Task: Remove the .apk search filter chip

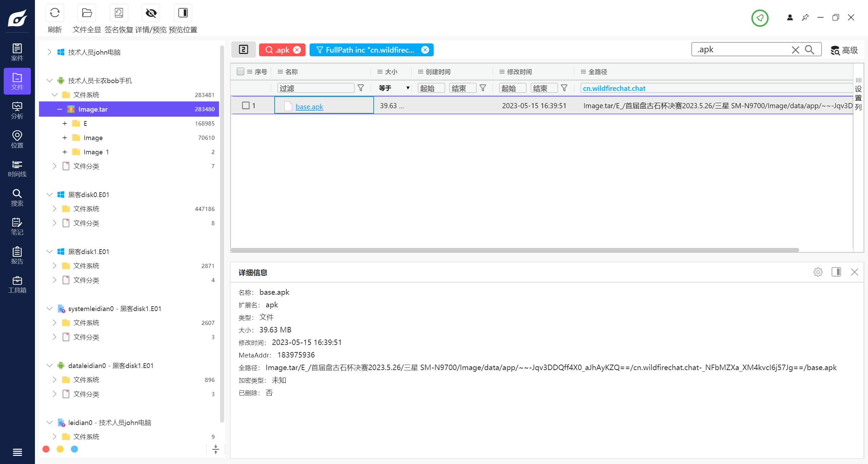Action: click(297, 50)
